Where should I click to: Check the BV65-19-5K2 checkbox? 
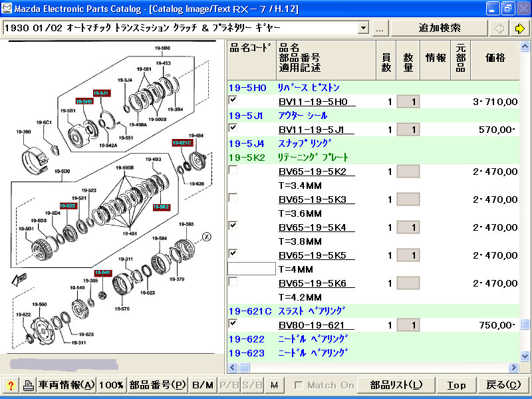point(233,170)
